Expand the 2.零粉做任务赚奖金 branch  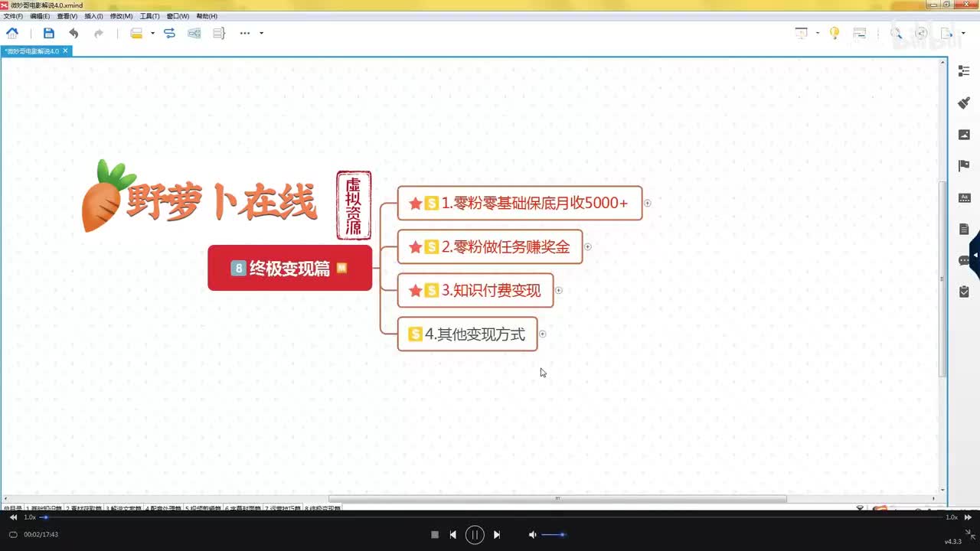[588, 247]
